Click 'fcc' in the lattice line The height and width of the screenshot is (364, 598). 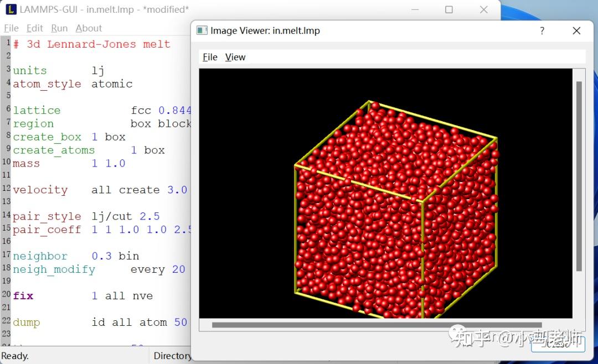(x=141, y=111)
